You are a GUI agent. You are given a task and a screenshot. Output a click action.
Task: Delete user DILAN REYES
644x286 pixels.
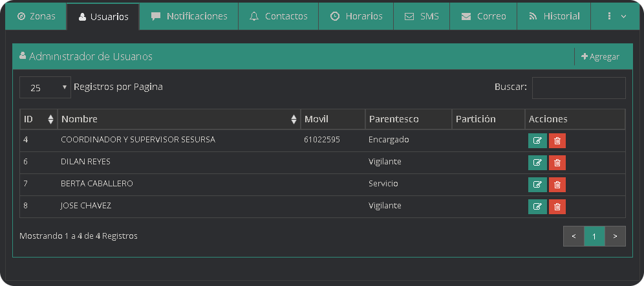click(x=557, y=162)
